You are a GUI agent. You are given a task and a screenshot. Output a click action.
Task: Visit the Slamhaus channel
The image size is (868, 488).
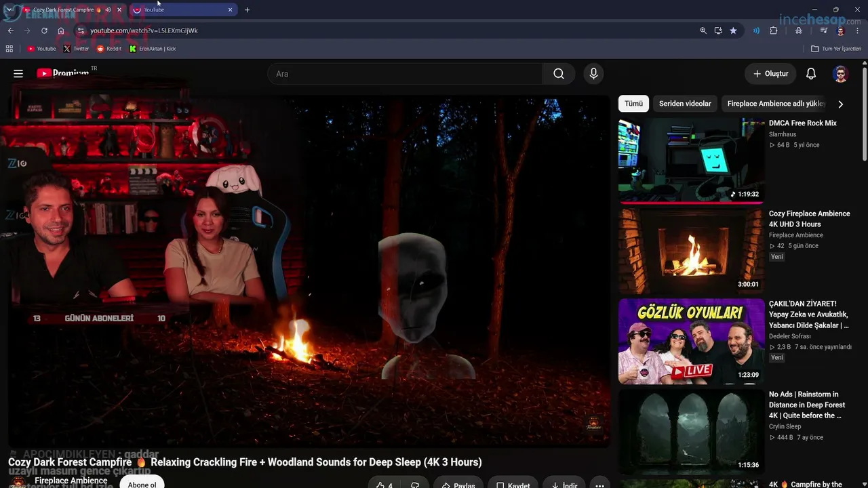[783, 134]
